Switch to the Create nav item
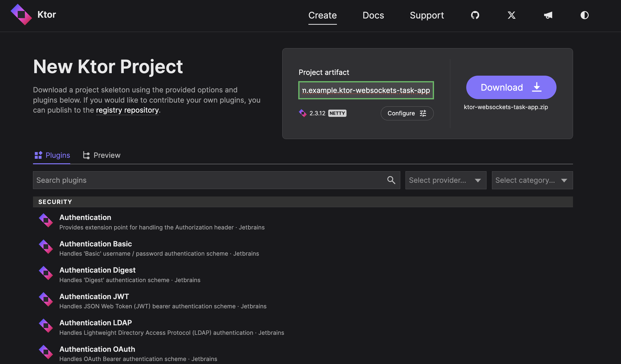Screen dimensions: 621x364 pyautogui.click(x=322, y=15)
